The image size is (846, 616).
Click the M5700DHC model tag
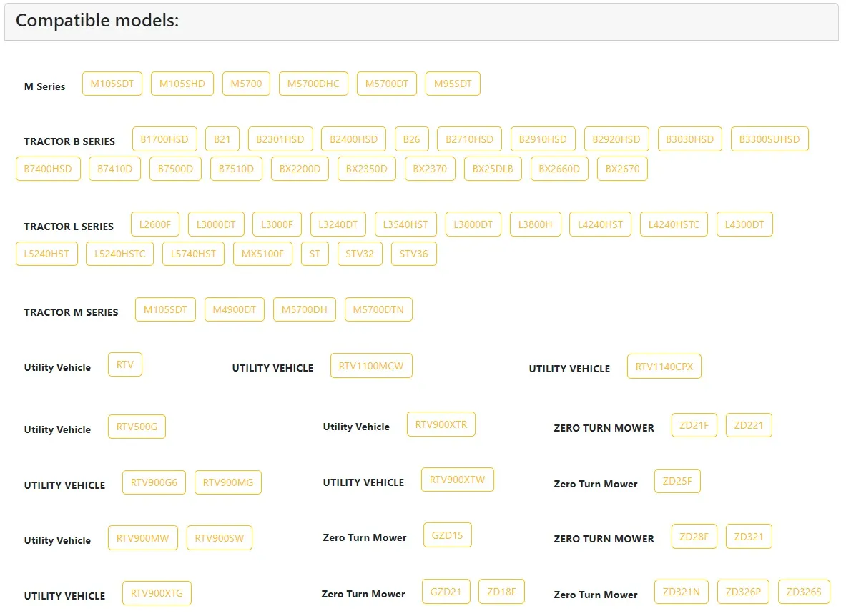pos(313,84)
